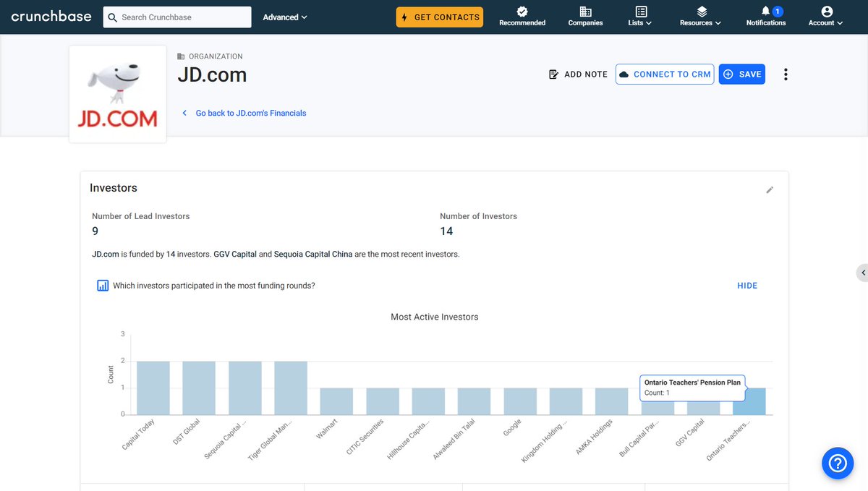The width and height of the screenshot is (868, 491).
Task: Click the Kingdom Holding bar
Action: tap(566, 401)
